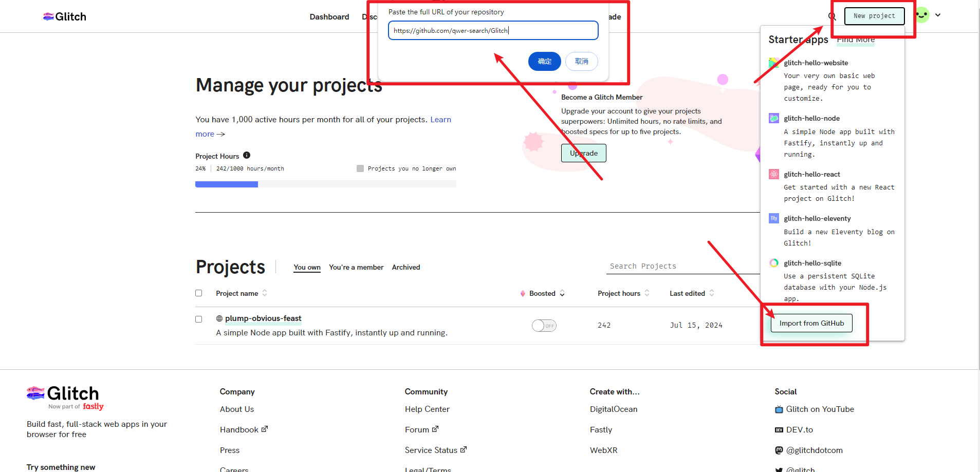Sort by Last edited arrows
This screenshot has height=472, width=980.
click(712, 293)
